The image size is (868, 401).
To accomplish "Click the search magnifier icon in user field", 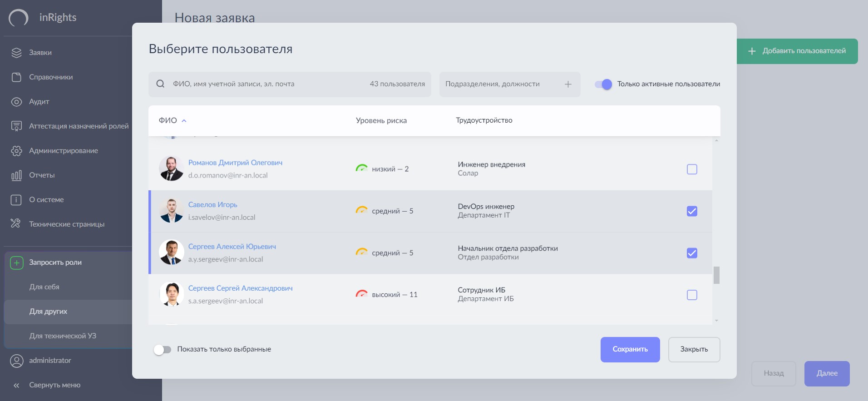I will [x=160, y=84].
